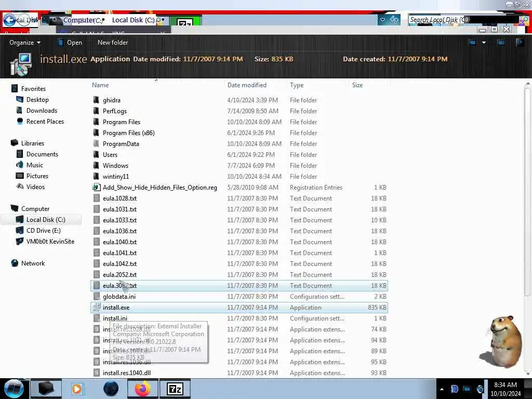
Task: Click the Local Disk (C:) breadcrumb
Action: [x=133, y=20]
